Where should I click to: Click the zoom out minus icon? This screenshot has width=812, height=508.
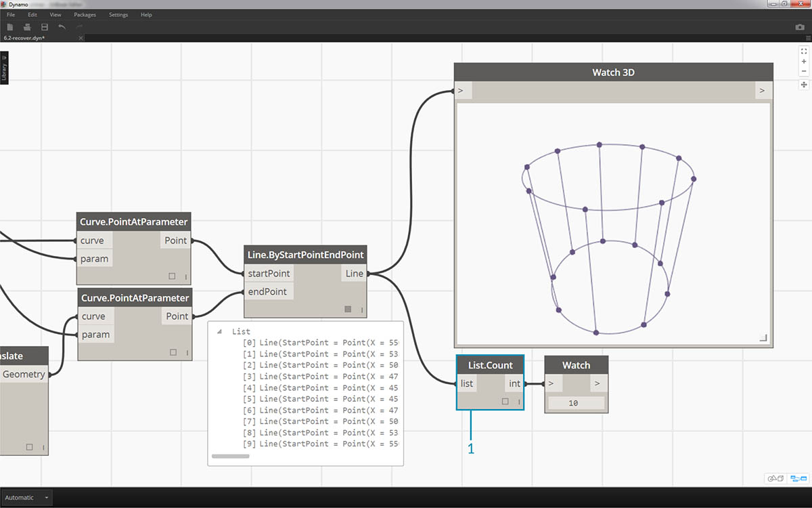tap(804, 71)
